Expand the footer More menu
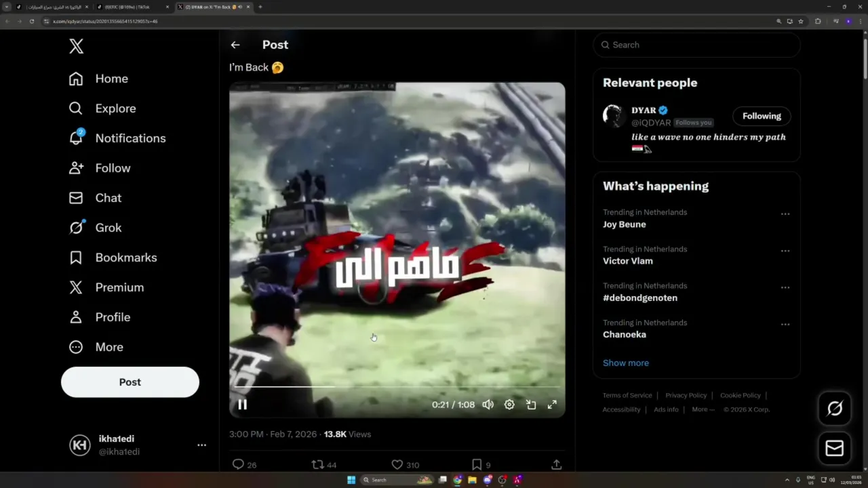Screen dimensions: 868x488 point(703,409)
